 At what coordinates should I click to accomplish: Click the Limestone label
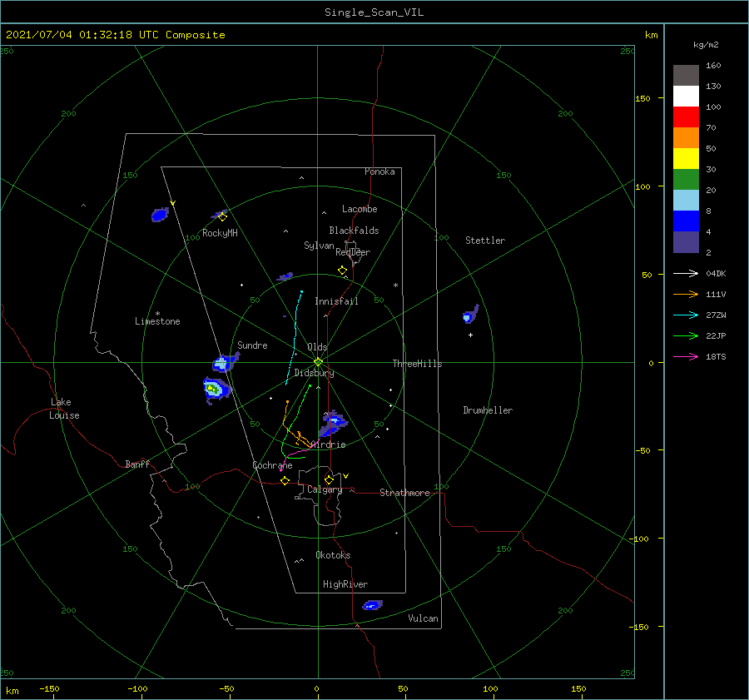click(157, 321)
